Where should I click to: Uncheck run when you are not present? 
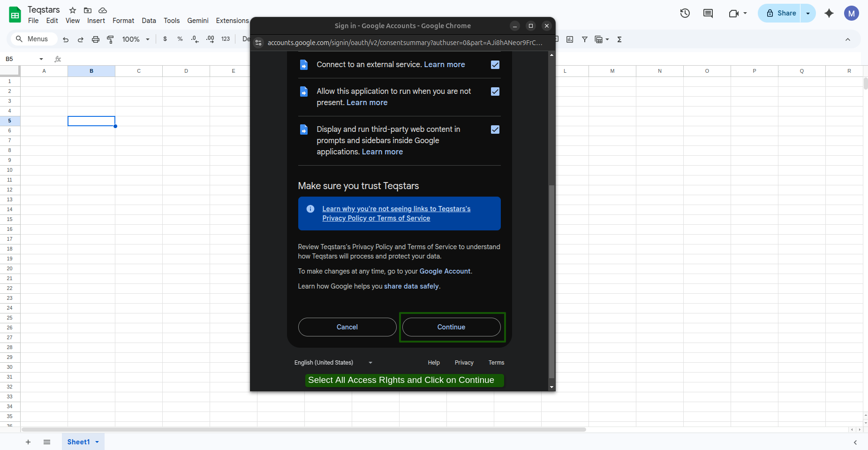point(495,92)
